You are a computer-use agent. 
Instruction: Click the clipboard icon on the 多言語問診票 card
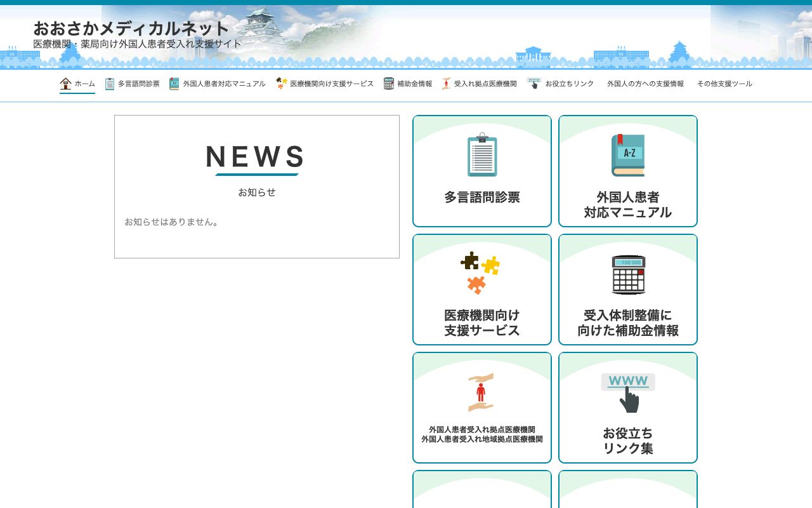coord(482,154)
